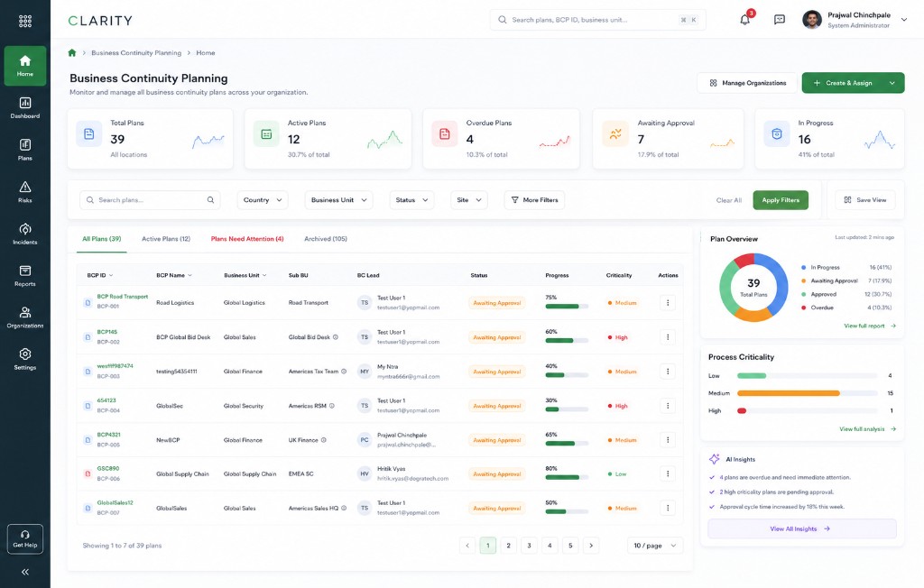
Task: Click info icon next to Global Bid Desk
Action: [336, 337]
